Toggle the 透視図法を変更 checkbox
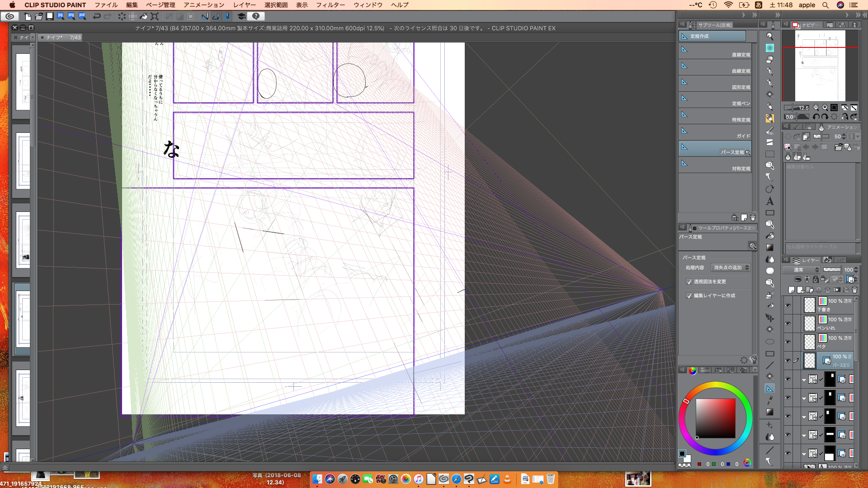The image size is (868, 488). click(689, 282)
